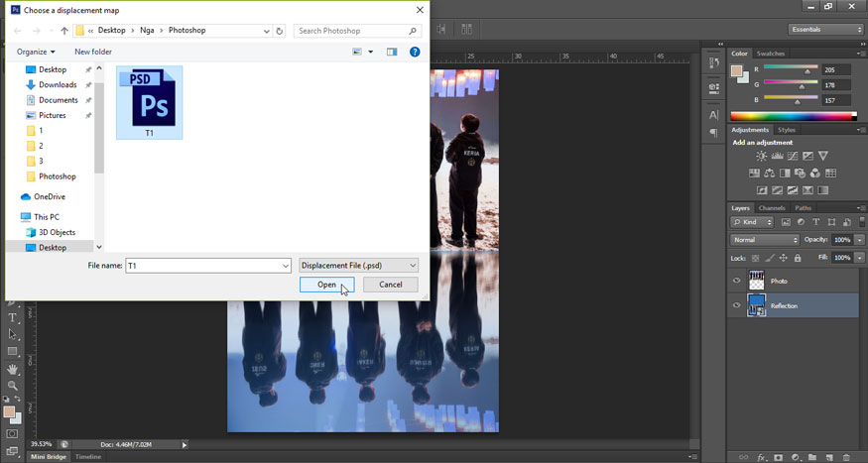Select the Path Selection tool
The width and height of the screenshot is (868, 463).
pos(12,335)
